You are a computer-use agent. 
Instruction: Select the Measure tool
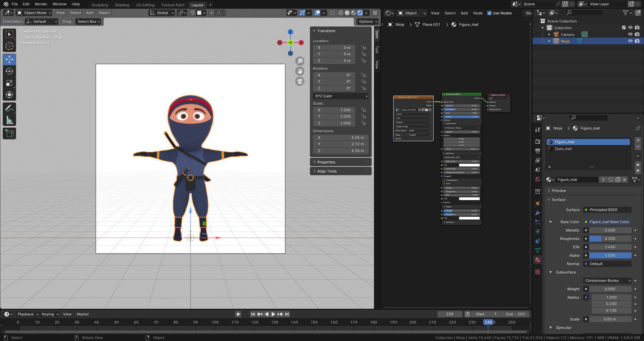coord(9,120)
